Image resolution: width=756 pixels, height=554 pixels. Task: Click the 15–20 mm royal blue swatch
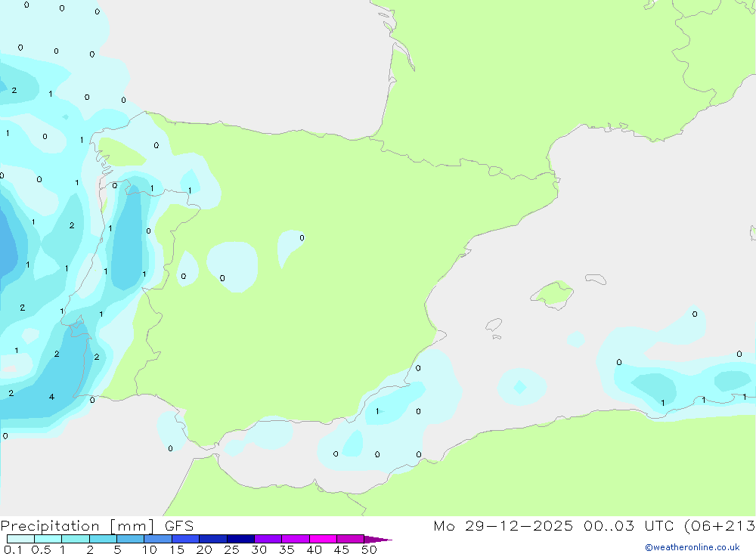185,539
